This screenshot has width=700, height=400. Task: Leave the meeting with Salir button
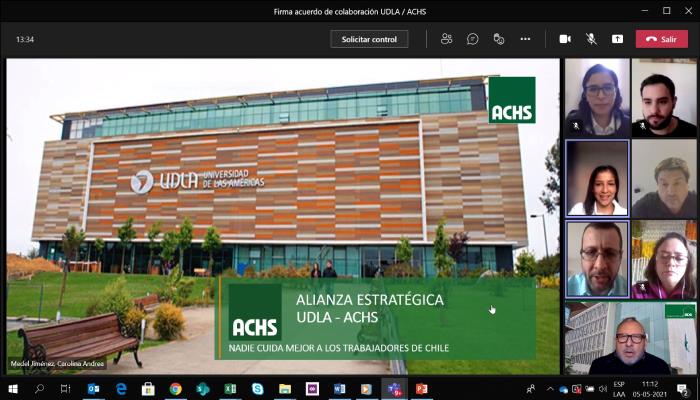tap(661, 39)
